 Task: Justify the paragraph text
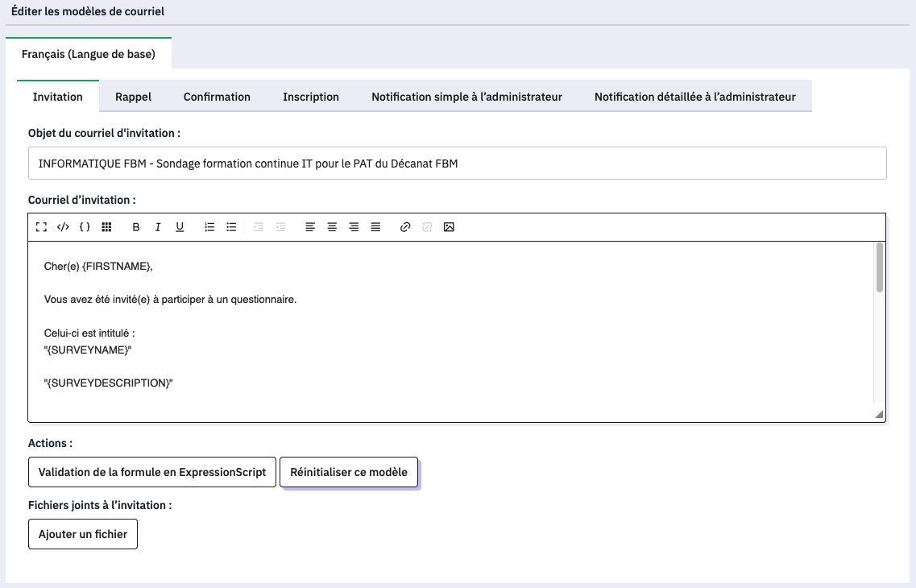click(375, 227)
